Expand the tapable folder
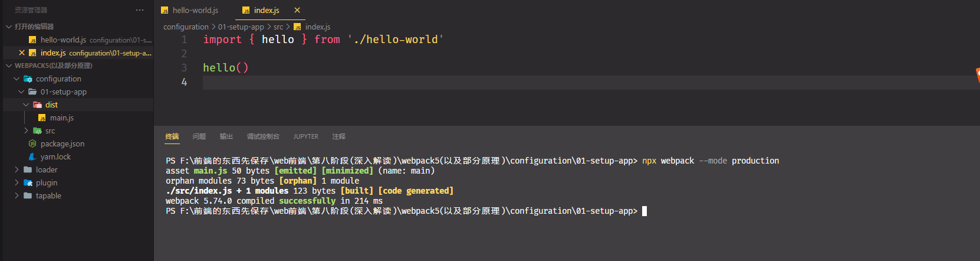This screenshot has height=261, width=980. pyautogui.click(x=17, y=195)
